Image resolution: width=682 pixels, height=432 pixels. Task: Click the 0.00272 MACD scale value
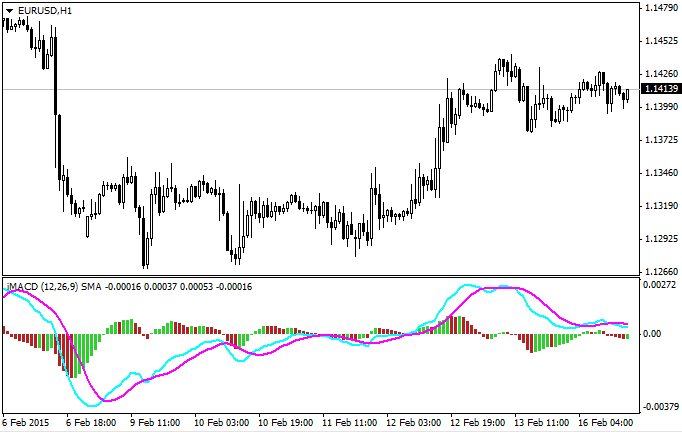658,286
